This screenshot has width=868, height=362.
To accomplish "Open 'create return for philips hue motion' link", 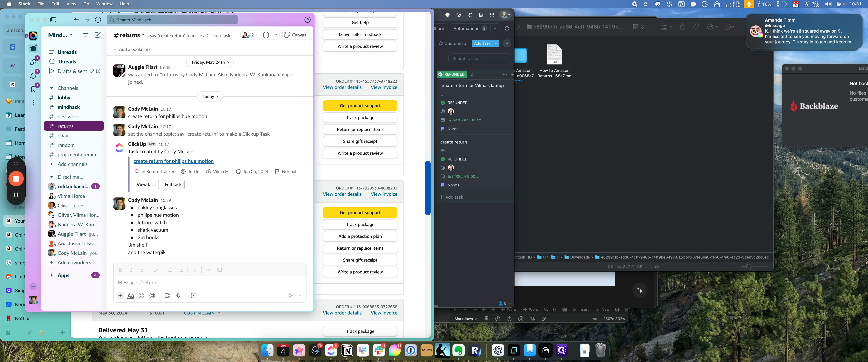I will coord(174,161).
